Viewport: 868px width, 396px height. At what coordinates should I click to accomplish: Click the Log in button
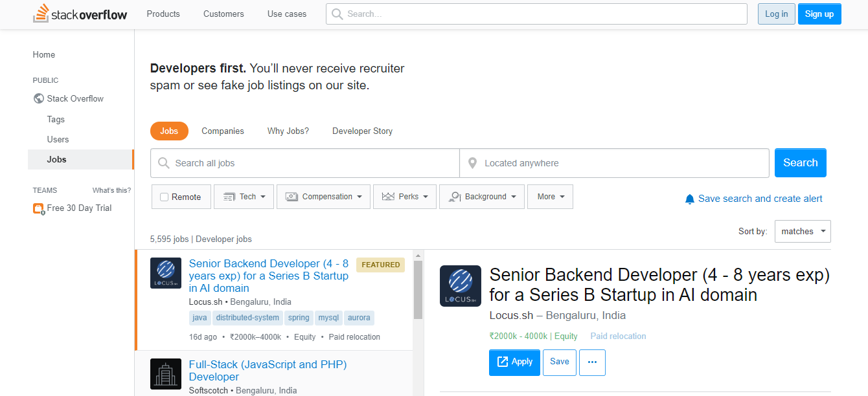[x=777, y=14]
